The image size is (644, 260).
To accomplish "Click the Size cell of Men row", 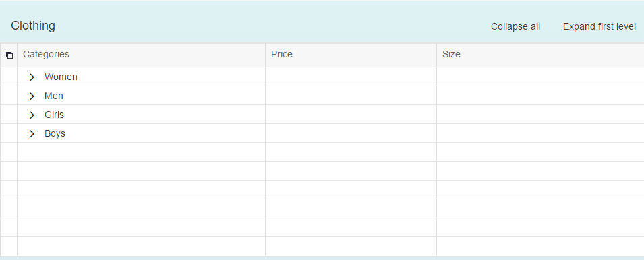I will click(540, 96).
